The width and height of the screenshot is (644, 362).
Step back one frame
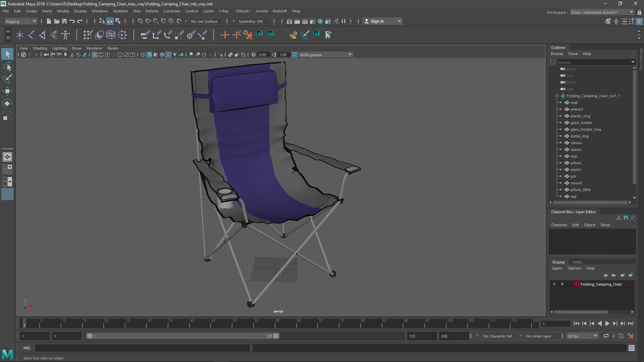point(584,323)
